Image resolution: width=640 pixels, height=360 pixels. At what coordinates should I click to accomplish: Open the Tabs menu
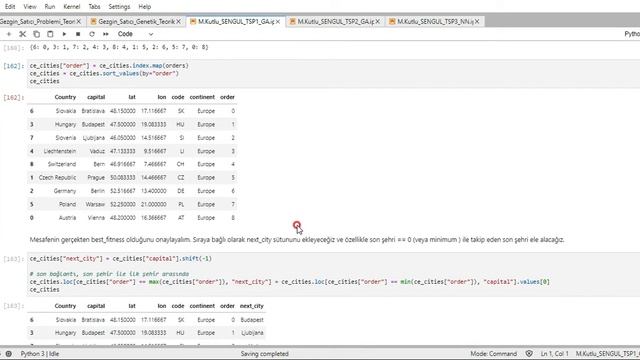(x=94, y=7)
